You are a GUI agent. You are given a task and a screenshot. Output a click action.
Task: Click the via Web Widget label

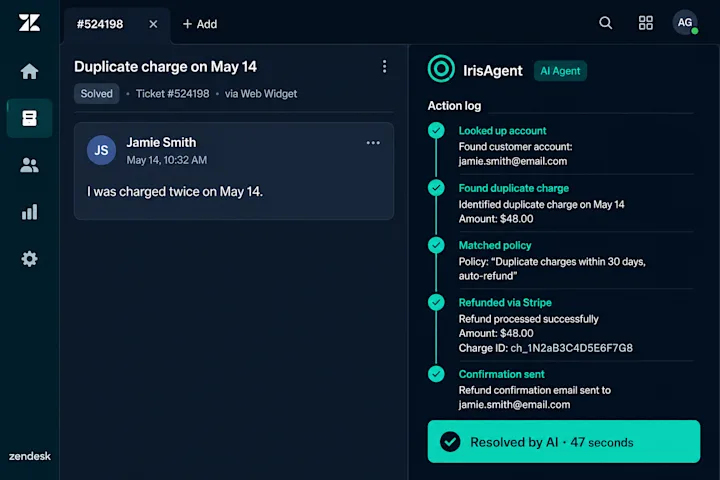coord(261,94)
